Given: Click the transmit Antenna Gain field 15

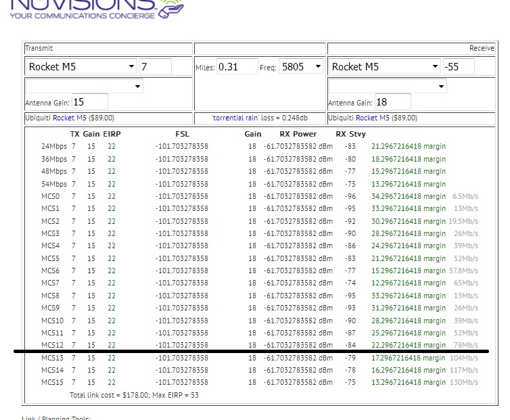Looking at the screenshot, I should 90,102.
